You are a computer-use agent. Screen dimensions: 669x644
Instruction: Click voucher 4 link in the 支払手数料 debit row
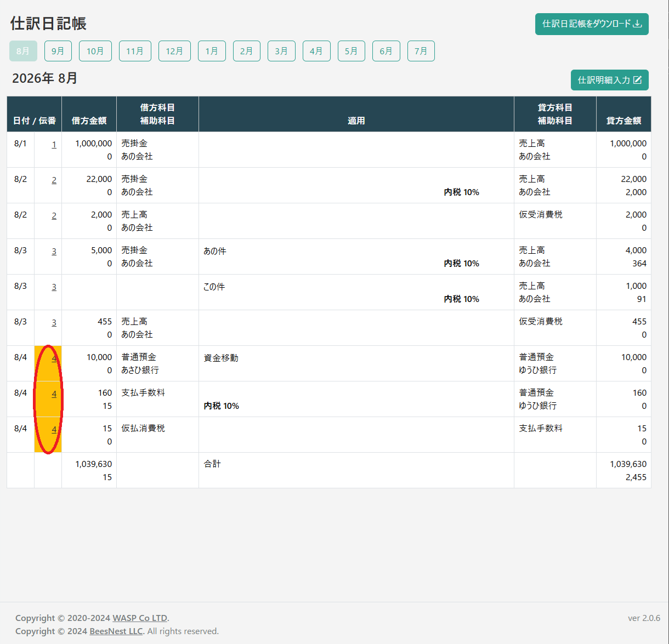pyautogui.click(x=54, y=394)
